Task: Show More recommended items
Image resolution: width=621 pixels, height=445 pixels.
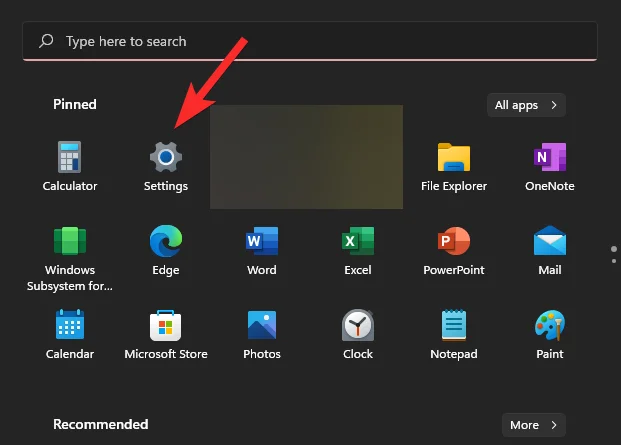Action: coord(533,425)
